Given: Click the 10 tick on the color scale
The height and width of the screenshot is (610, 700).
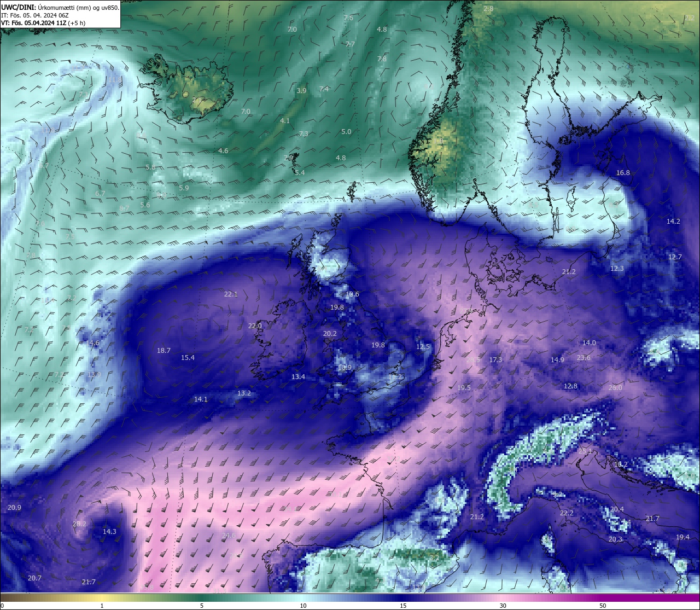Looking at the screenshot, I should [x=303, y=606].
